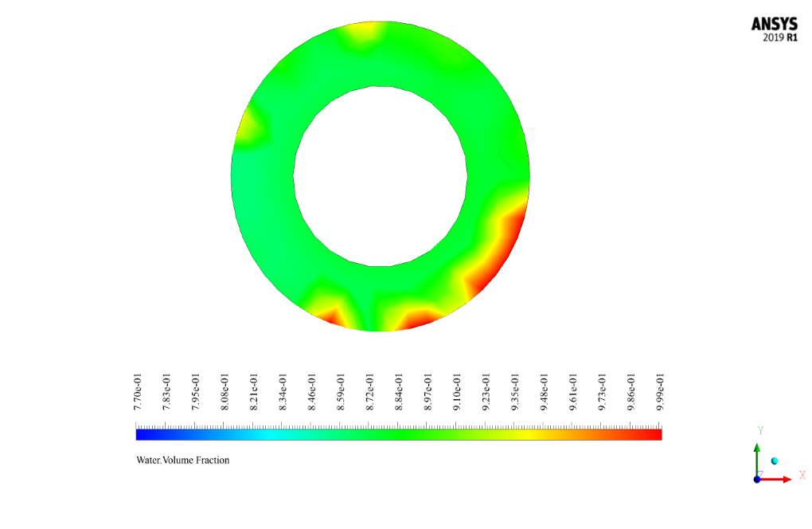Click the Water.Volume Fraction legend title
812x529 pixels.
tap(183, 460)
